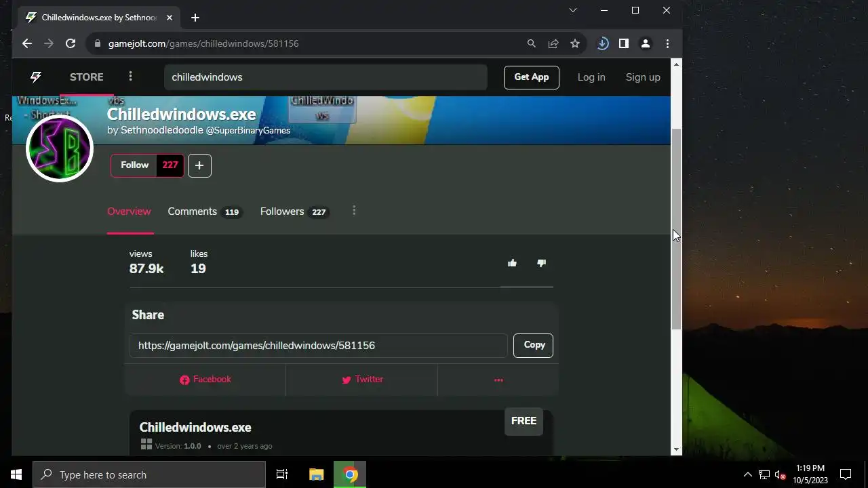Open Task View on the taskbar
The width and height of the screenshot is (868, 488).
282,474
